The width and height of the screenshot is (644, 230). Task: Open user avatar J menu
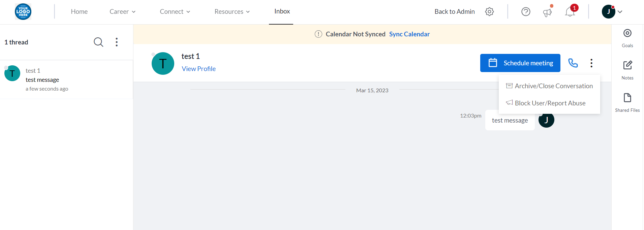pos(609,11)
